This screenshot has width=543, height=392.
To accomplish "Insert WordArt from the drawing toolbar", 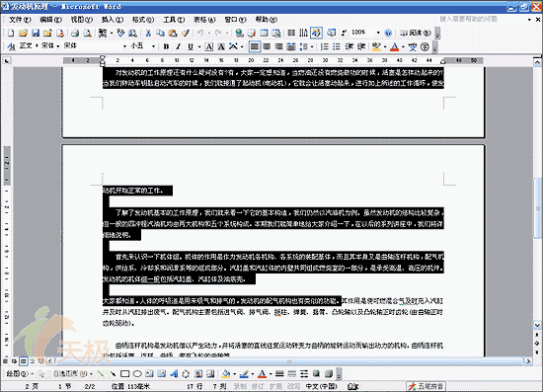I will coord(174,374).
